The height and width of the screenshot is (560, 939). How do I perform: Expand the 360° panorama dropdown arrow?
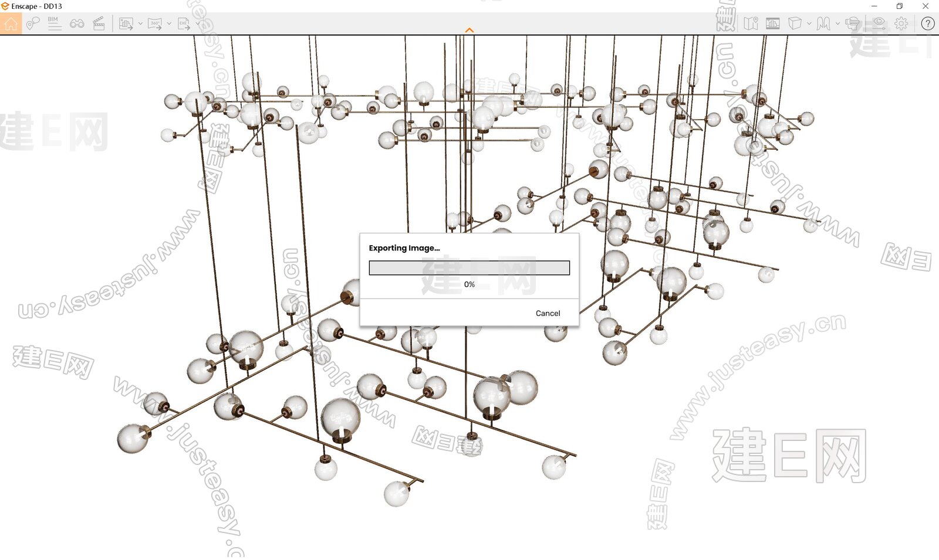pyautogui.click(x=169, y=23)
